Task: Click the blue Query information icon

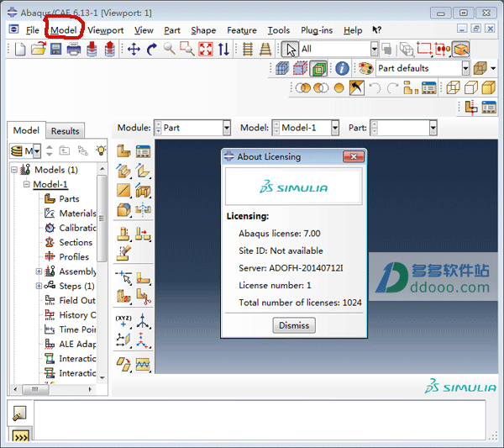Action: point(342,68)
